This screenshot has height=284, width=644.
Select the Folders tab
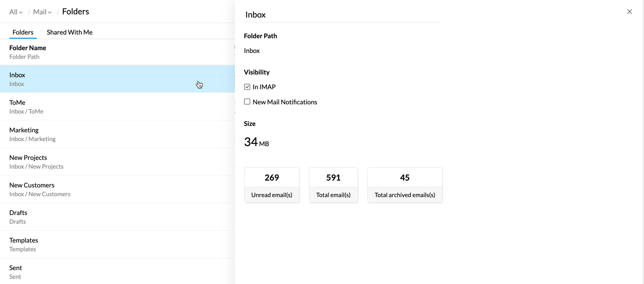tap(23, 32)
